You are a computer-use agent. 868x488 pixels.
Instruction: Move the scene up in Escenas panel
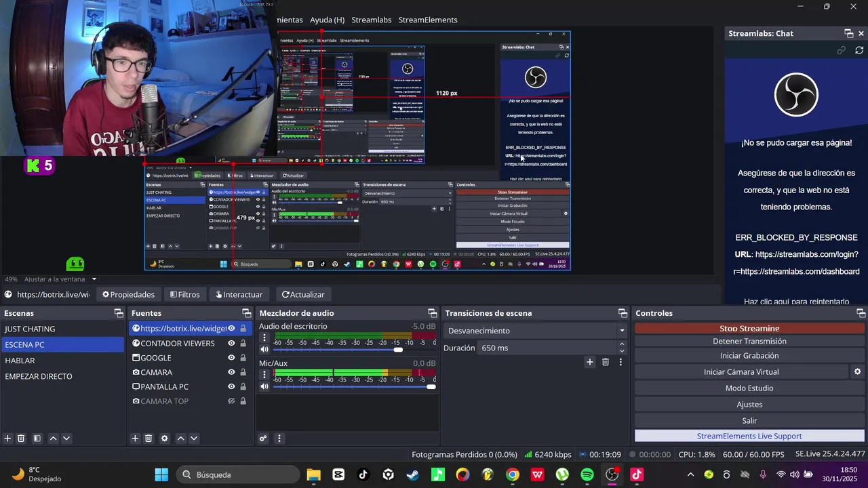(x=53, y=439)
